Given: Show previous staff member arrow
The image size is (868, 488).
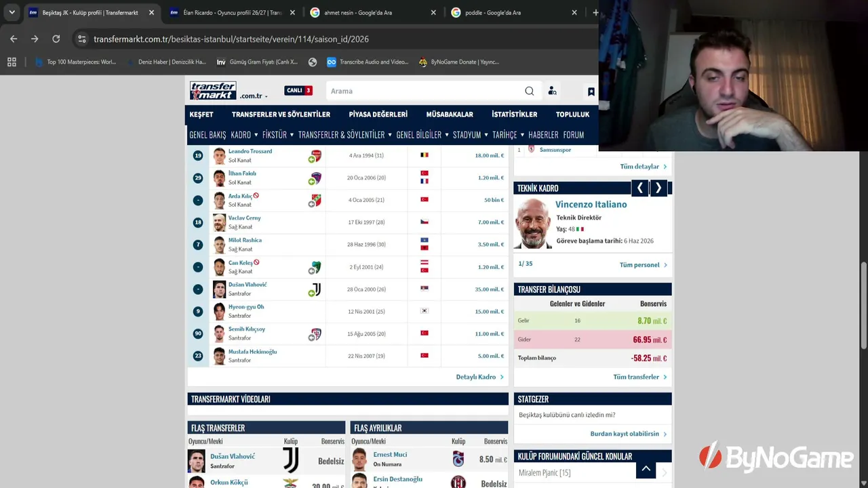Looking at the screenshot, I should (x=639, y=188).
